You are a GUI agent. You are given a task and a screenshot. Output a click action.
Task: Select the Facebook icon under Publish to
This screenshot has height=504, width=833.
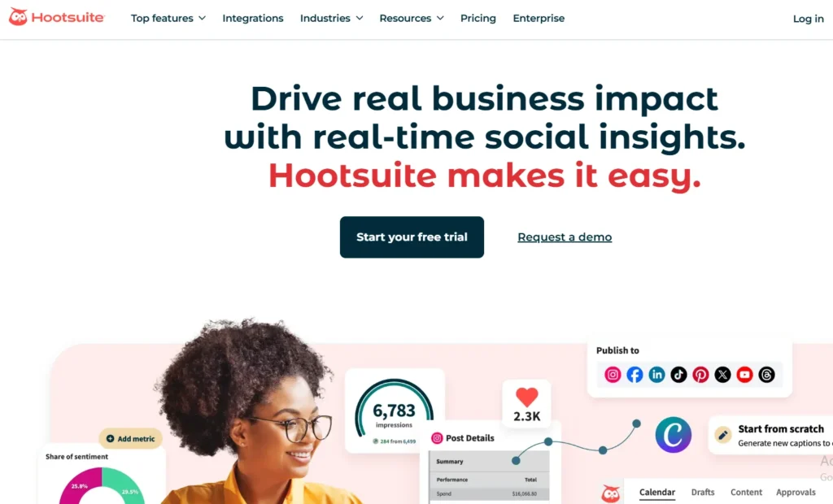coord(635,375)
